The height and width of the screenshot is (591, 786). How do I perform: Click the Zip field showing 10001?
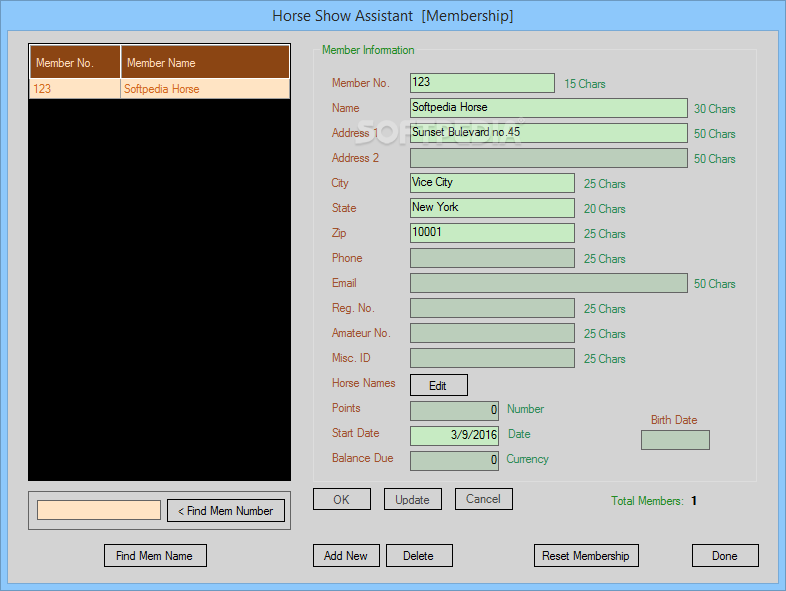pyautogui.click(x=492, y=233)
